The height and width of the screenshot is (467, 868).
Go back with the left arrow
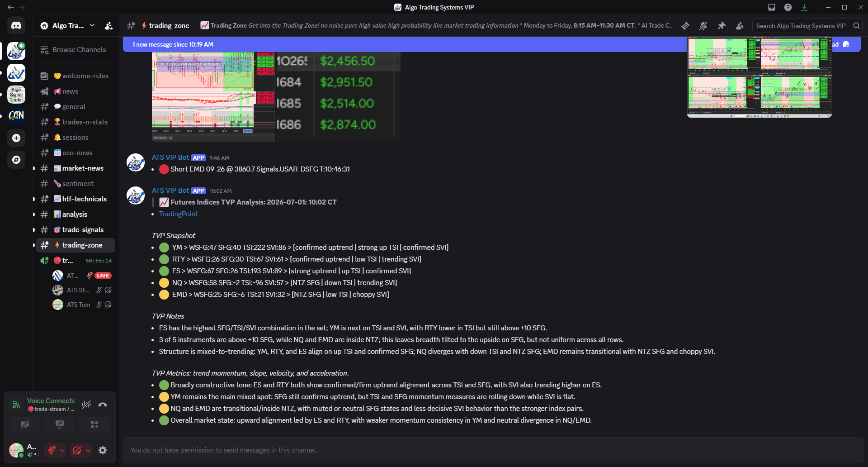10,7
